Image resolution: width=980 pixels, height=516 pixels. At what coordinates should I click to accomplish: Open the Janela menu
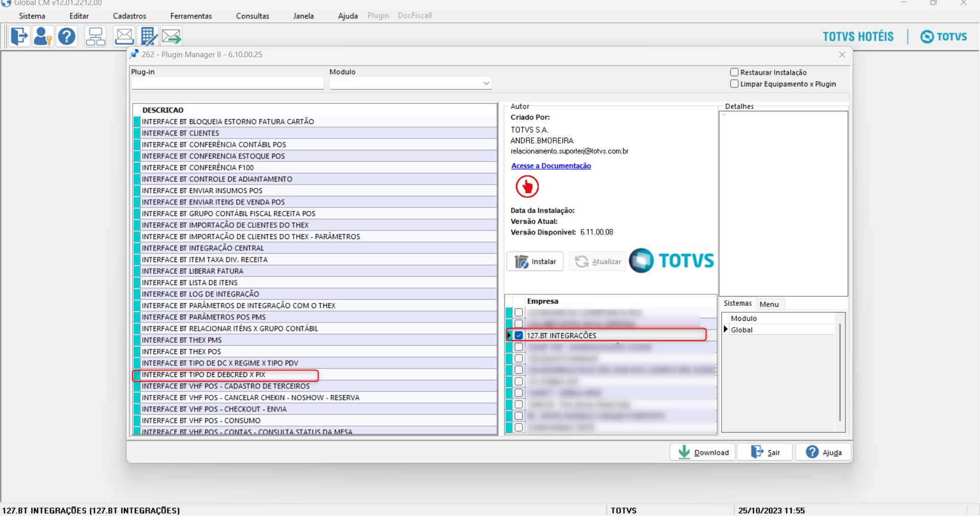(304, 16)
